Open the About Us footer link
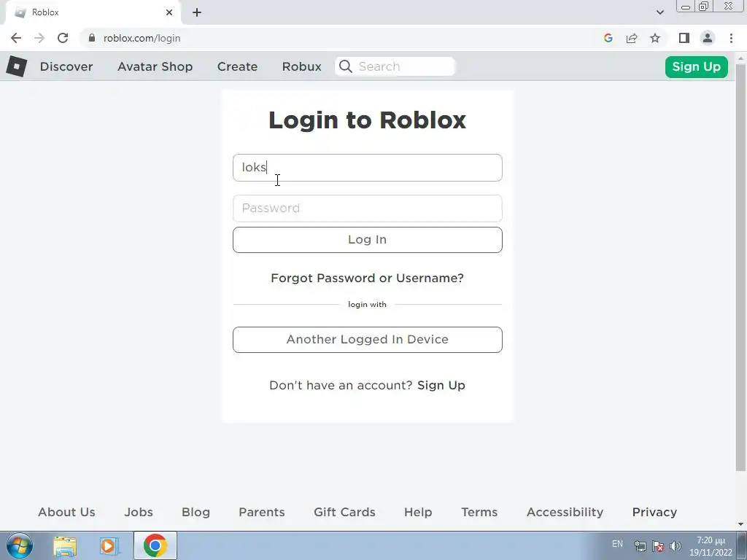Viewport: 747px width, 560px height. (66, 512)
